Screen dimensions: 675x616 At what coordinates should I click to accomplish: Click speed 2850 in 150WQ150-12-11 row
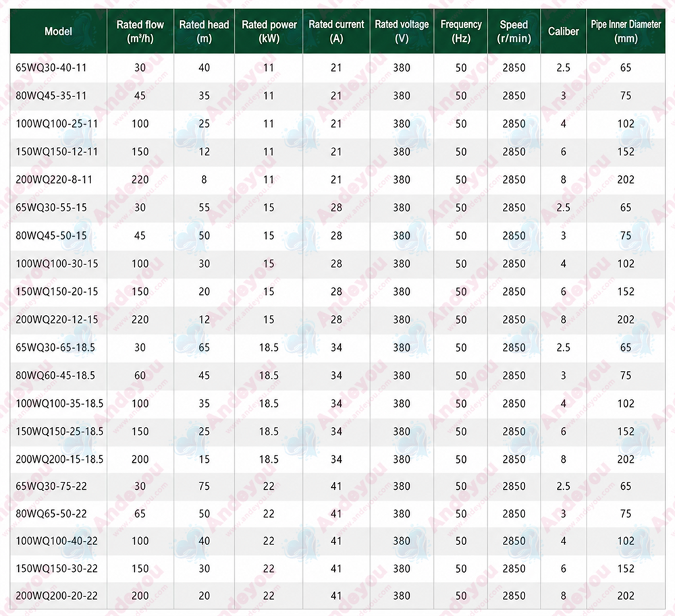514,151
